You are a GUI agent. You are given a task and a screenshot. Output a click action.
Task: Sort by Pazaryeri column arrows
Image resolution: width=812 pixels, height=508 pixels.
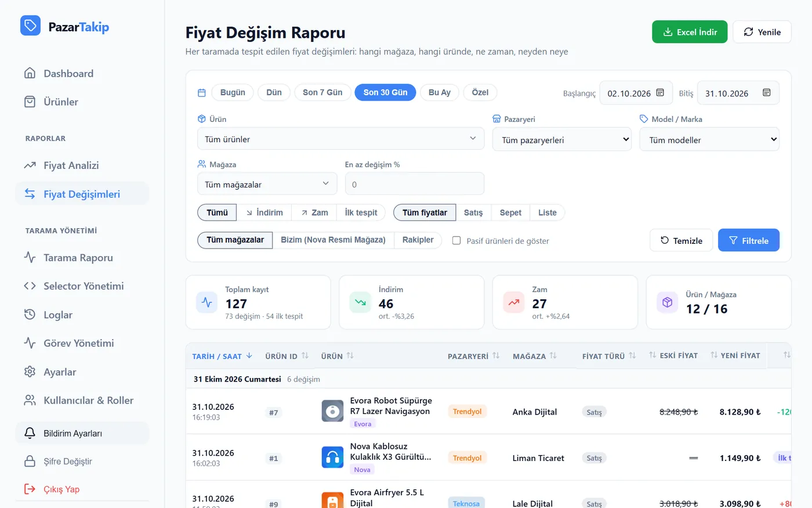[496, 355]
